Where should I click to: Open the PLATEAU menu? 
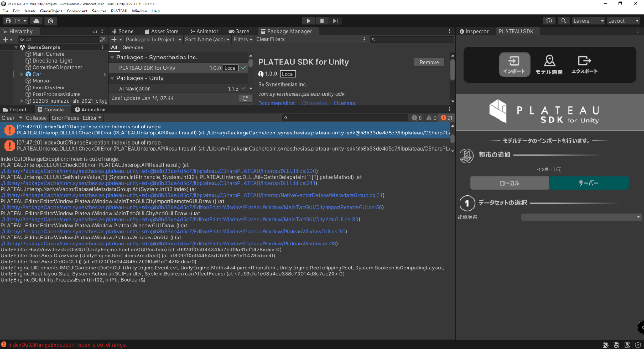point(119,11)
